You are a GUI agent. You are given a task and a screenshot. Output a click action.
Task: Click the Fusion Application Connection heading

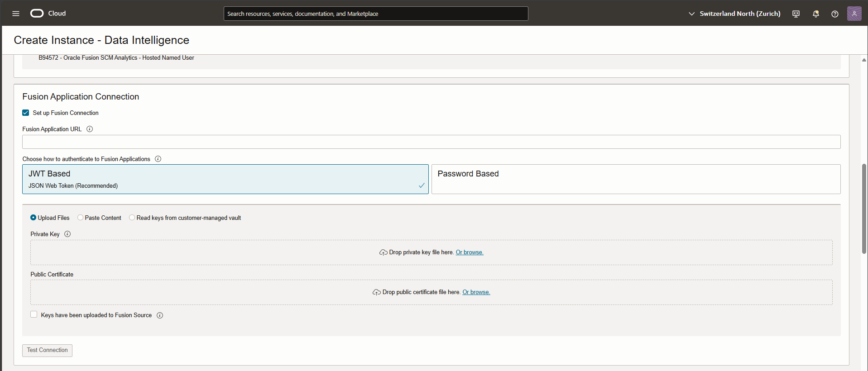coord(81,97)
